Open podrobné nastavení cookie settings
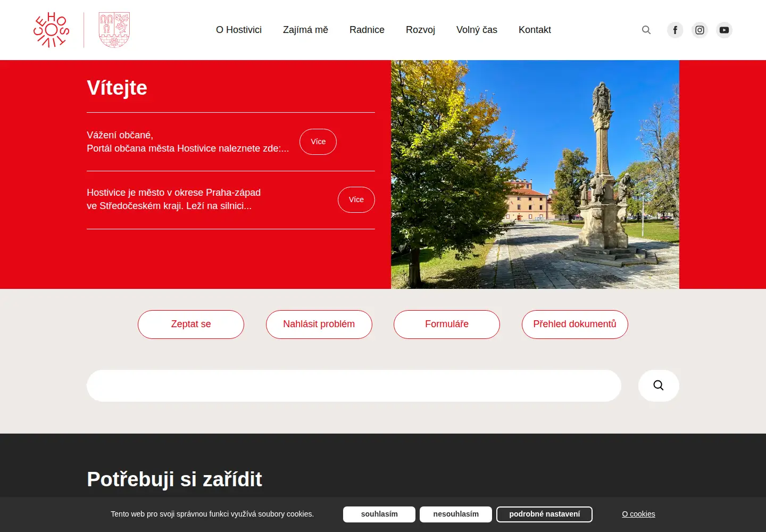This screenshot has height=532, width=766. tap(544, 514)
